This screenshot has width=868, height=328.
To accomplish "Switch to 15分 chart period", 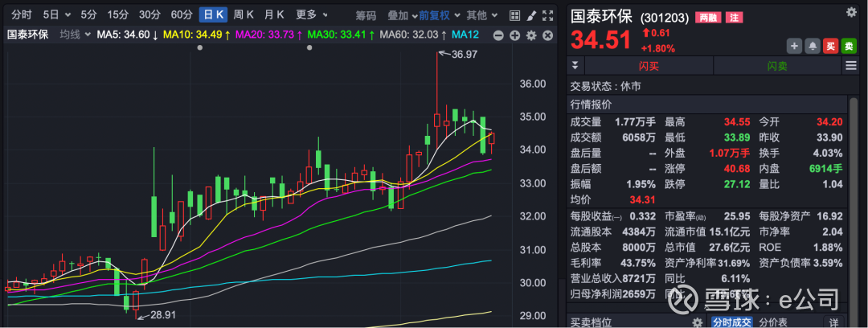I will point(117,15).
